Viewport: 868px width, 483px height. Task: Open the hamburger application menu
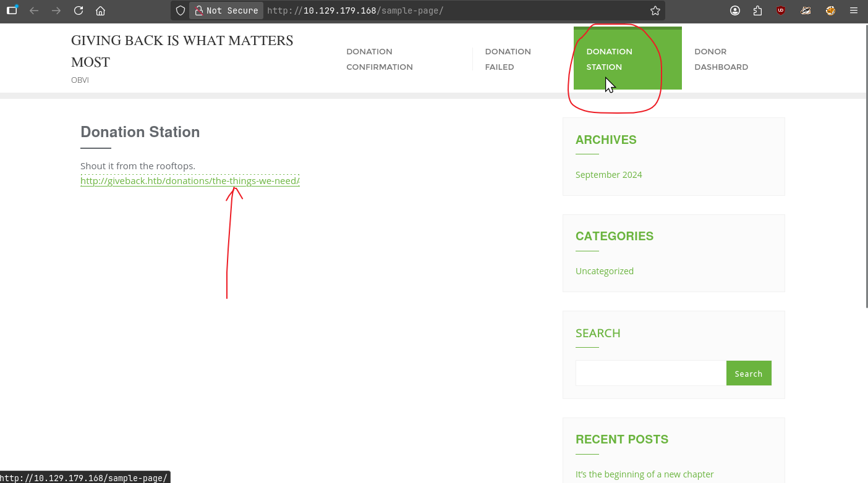(854, 10)
